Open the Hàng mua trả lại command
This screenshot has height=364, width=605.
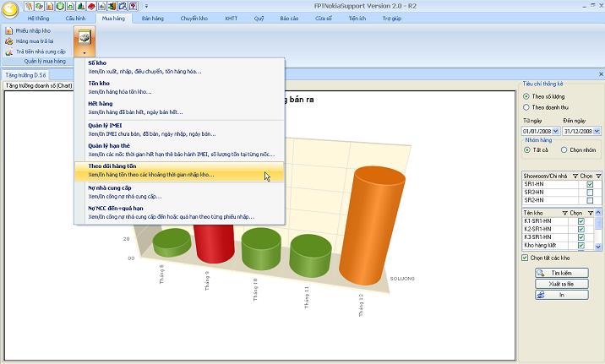(x=30, y=41)
